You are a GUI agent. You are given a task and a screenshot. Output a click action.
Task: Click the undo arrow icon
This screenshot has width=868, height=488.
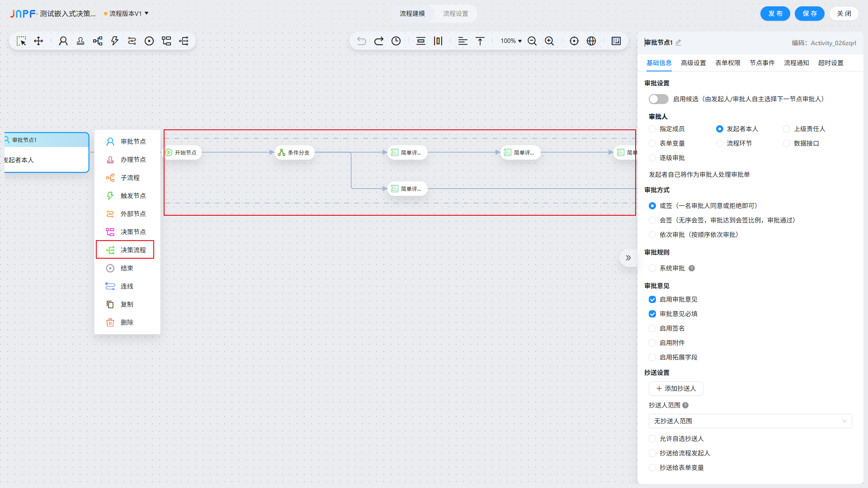(x=362, y=41)
